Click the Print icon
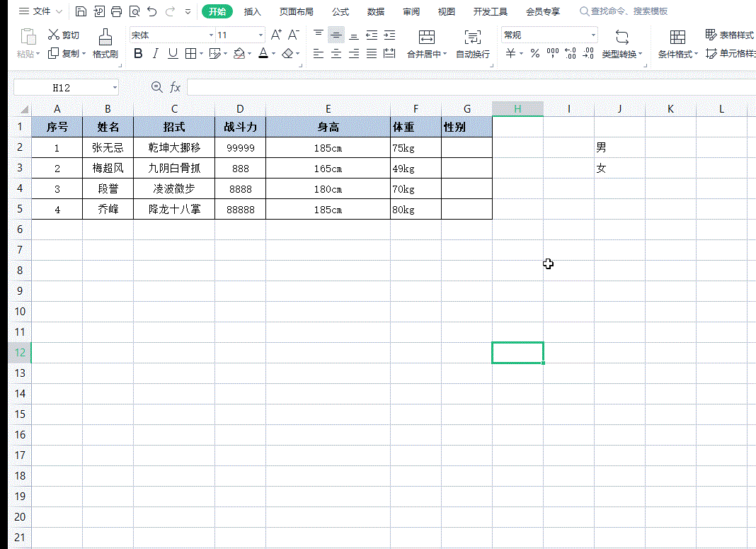Screen dimensions: 756x549 117,11
